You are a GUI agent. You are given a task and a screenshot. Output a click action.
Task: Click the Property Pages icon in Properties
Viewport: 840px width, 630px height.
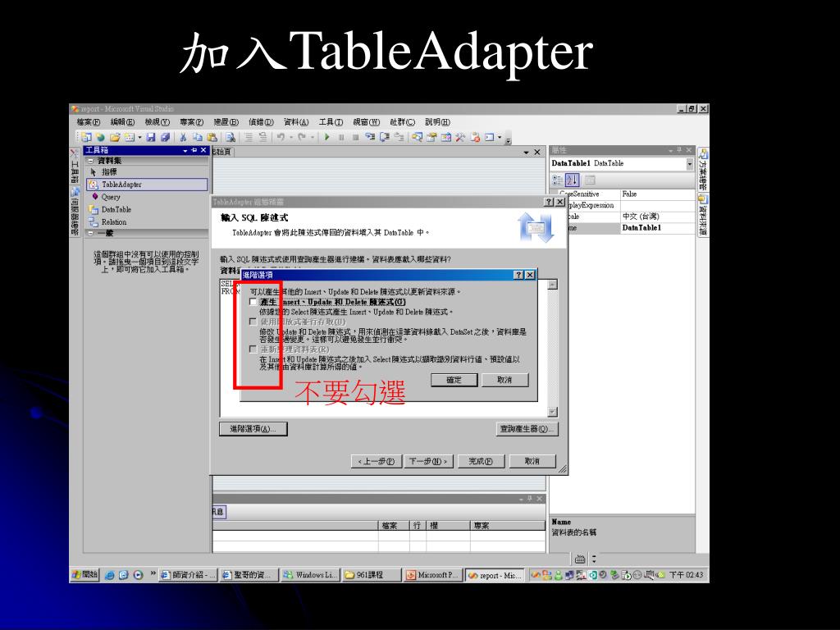(589, 180)
